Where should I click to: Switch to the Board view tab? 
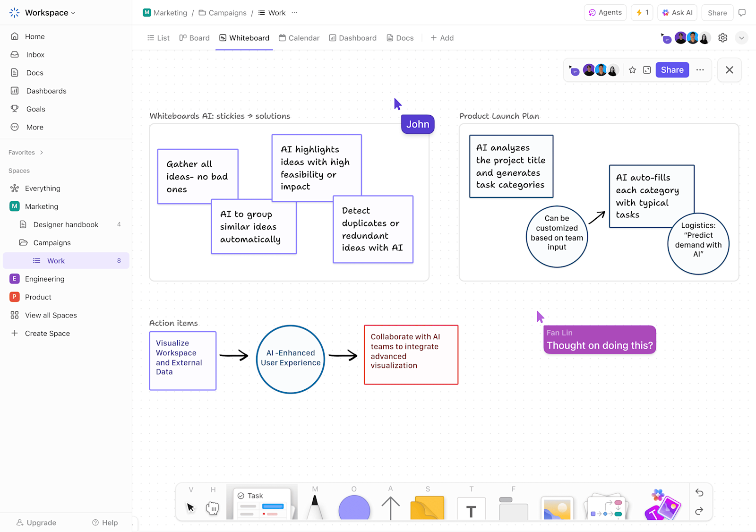[x=194, y=38]
